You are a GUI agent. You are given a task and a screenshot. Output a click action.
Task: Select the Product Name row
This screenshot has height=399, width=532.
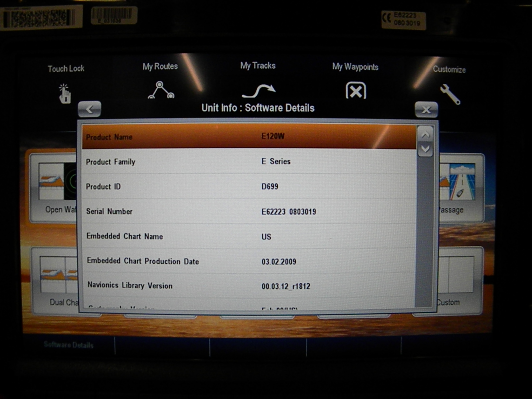coord(249,137)
